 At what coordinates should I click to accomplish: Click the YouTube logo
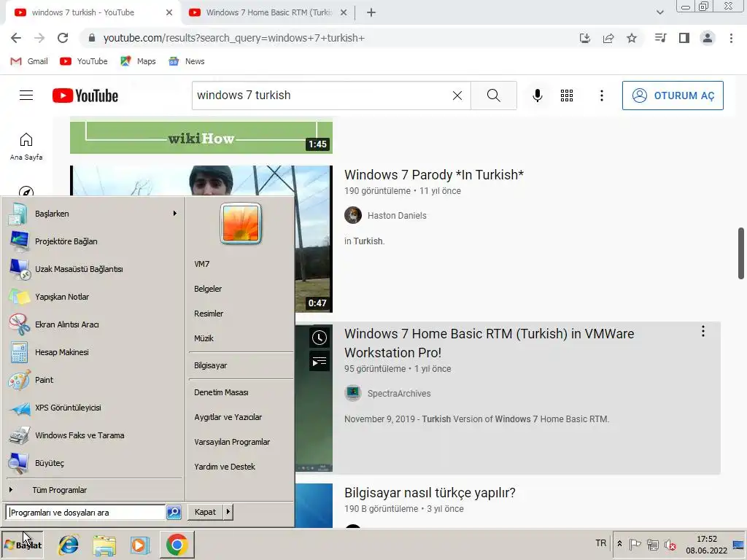click(x=85, y=96)
